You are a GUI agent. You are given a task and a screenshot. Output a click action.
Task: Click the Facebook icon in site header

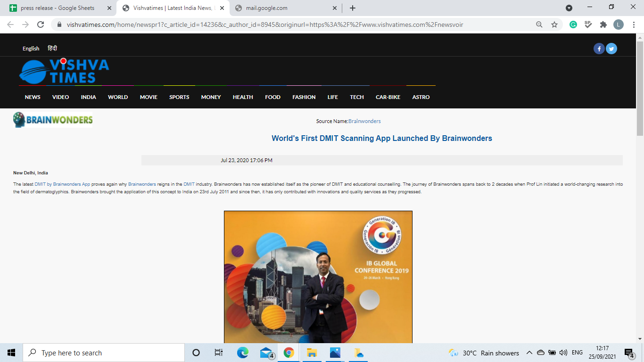tap(599, 49)
